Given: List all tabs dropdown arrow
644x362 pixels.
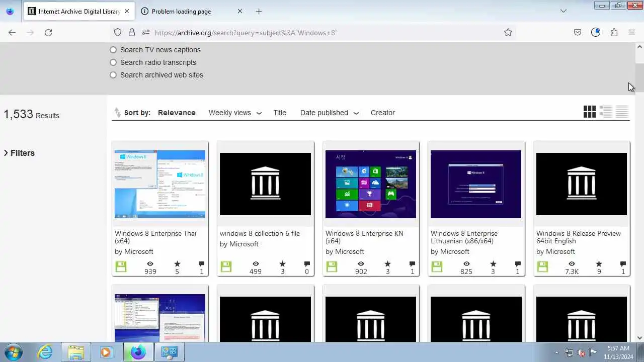Looking at the screenshot, I should [563, 11].
